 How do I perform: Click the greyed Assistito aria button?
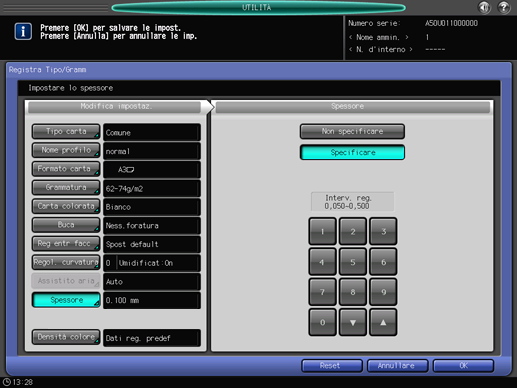pos(66,281)
